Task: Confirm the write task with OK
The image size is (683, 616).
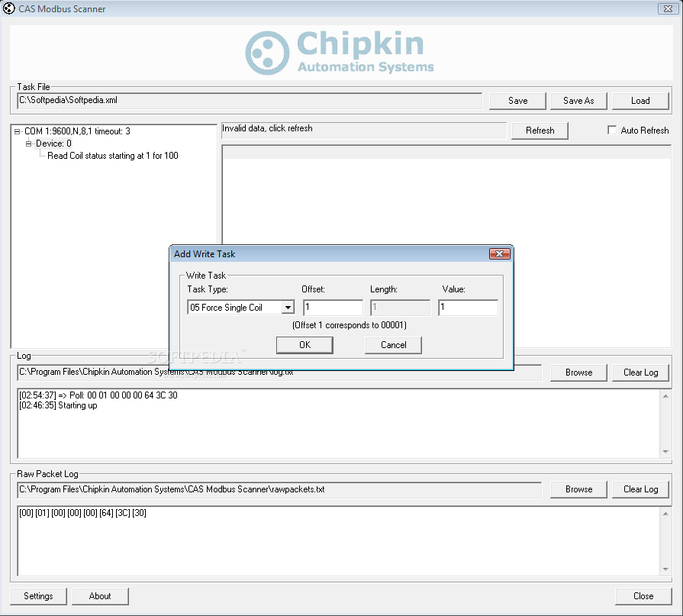Action: click(x=305, y=345)
